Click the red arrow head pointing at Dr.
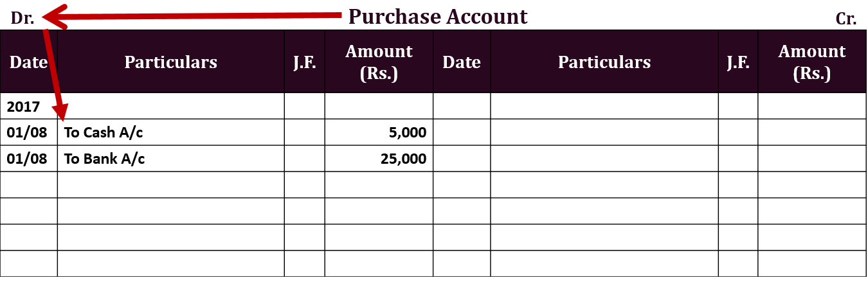Screen dimensions: 868x289 (x=53, y=15)
